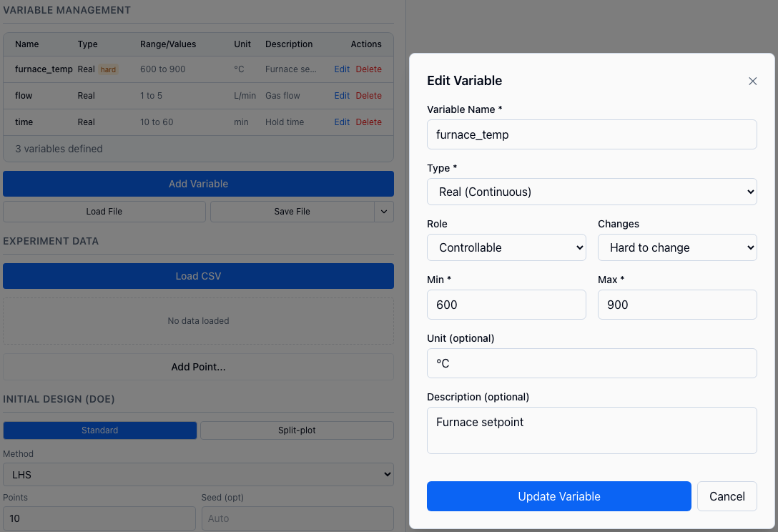
Task: Click the 'No data loaded' placeholder area
Action: pos(199,321)
